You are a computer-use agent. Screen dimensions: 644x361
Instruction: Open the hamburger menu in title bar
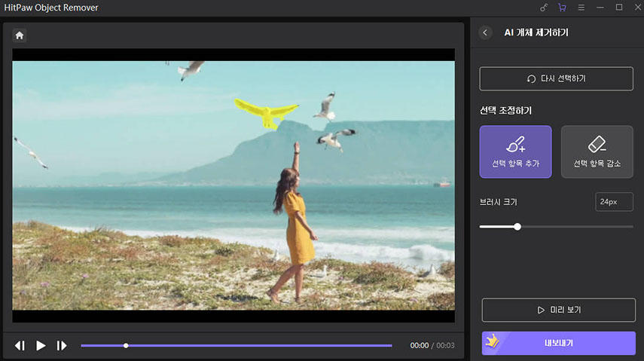tap(581, 8)
